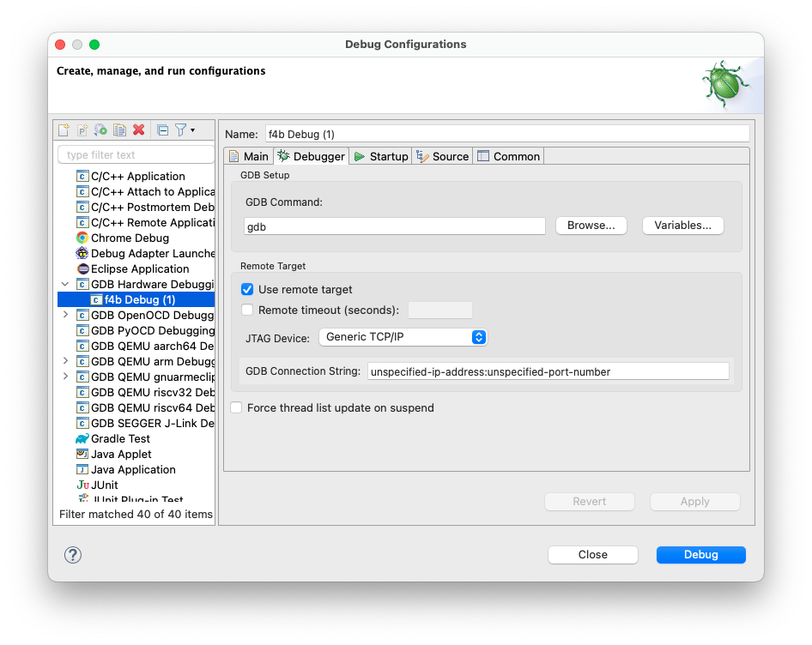Click the Gradle Test elephant icon
The width and height of the screenshot is (812, 645).
point(82,439)
